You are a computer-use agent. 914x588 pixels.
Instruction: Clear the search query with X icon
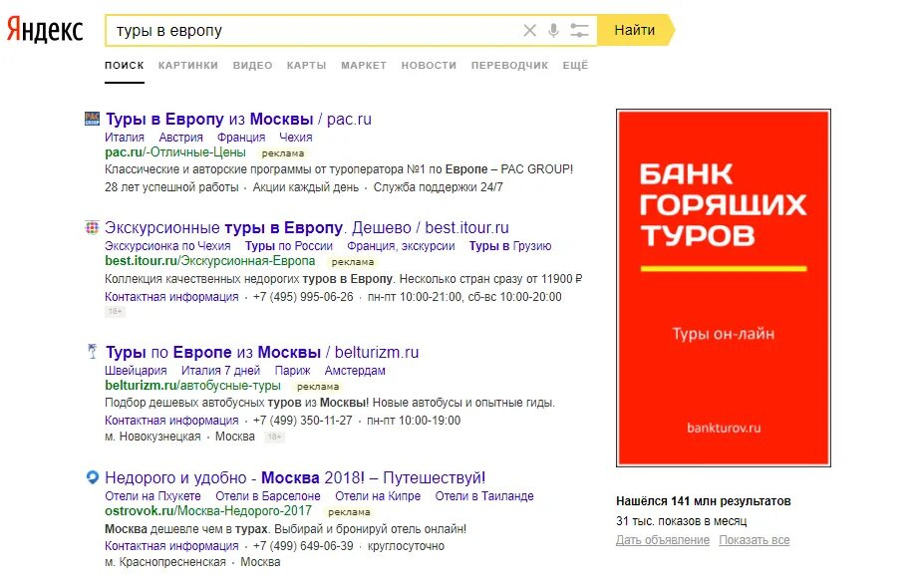529,30
